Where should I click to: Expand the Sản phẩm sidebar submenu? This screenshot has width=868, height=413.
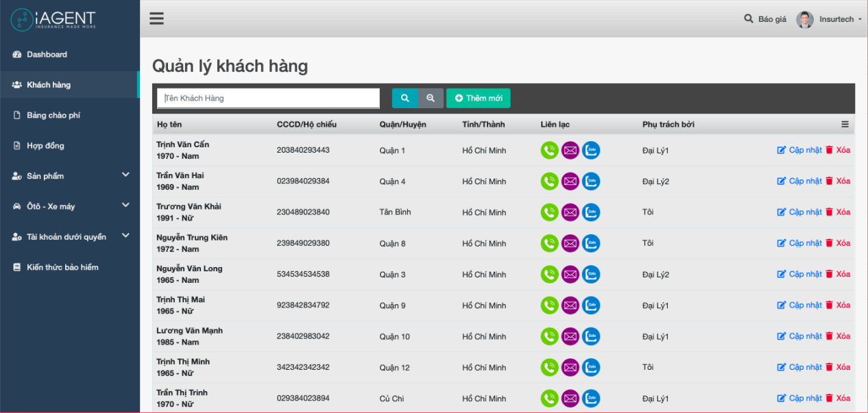[x=125, y=175]
